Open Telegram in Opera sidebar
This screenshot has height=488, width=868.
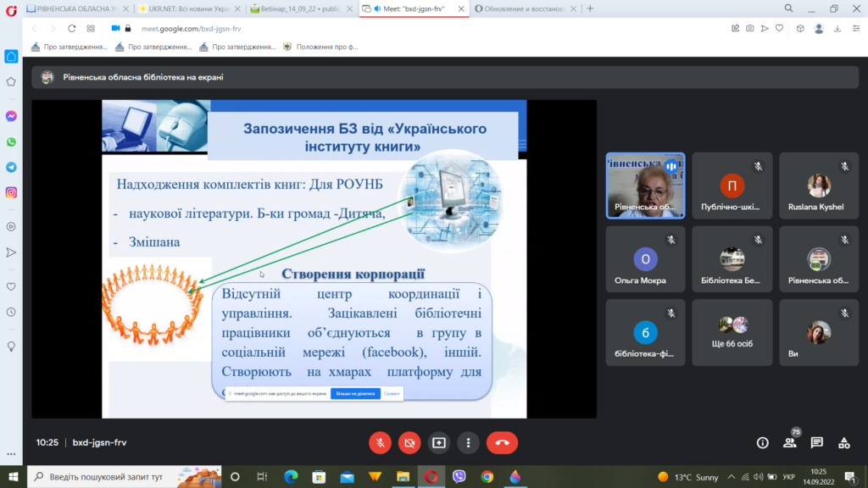click(x=11, y=167)
